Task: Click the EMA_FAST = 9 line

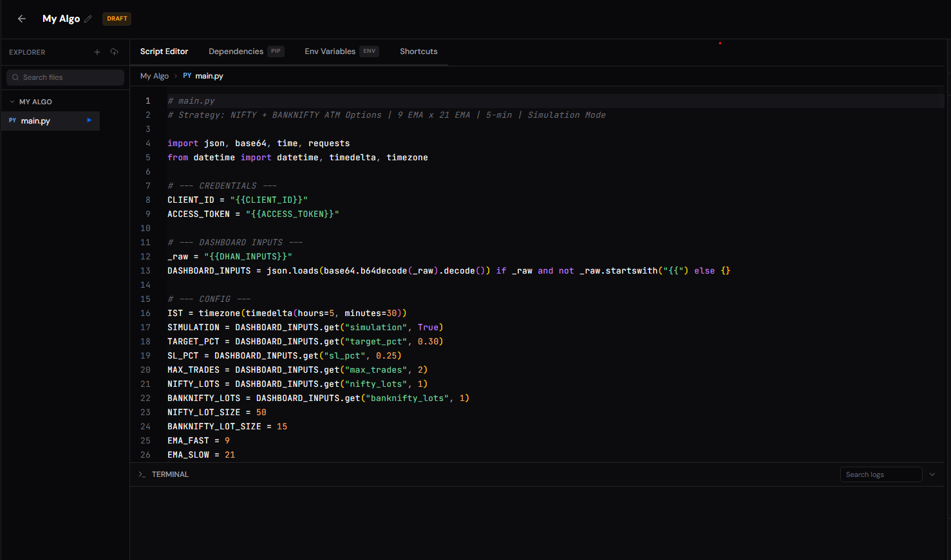Action: click(x=198, y=441)
